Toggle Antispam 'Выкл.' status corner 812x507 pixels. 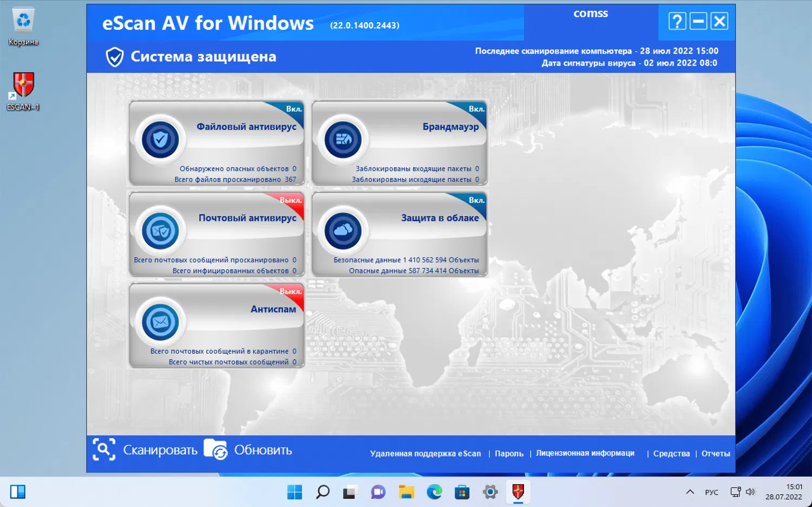coord(291,293)
